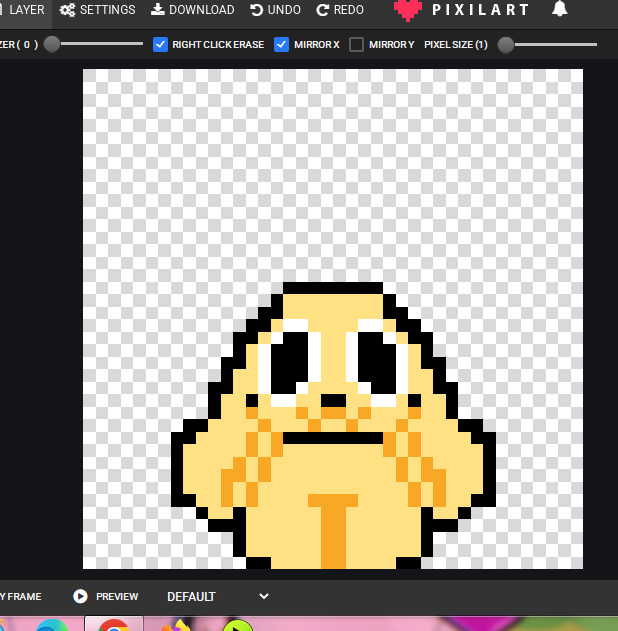Click the Preview play icon
The image size is (618, 631).
point(80,596)
